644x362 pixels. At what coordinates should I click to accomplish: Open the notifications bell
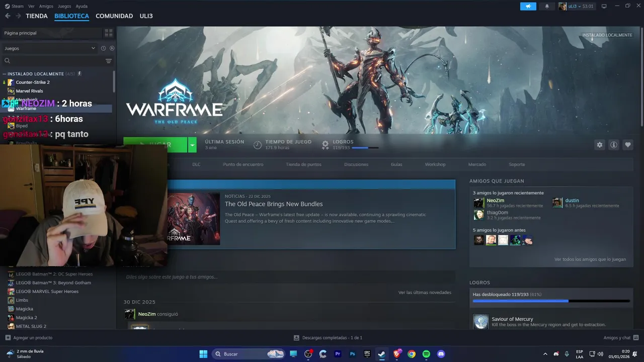pyautogui.click(x=547, y=6)
